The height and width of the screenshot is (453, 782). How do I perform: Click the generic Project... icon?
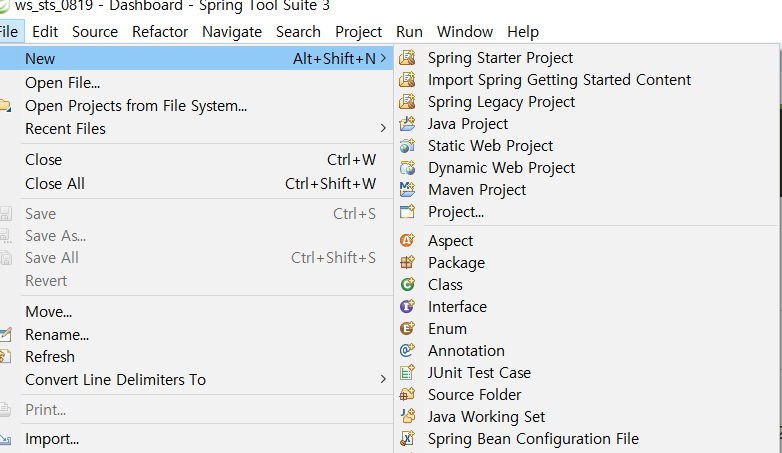[407, 212]
